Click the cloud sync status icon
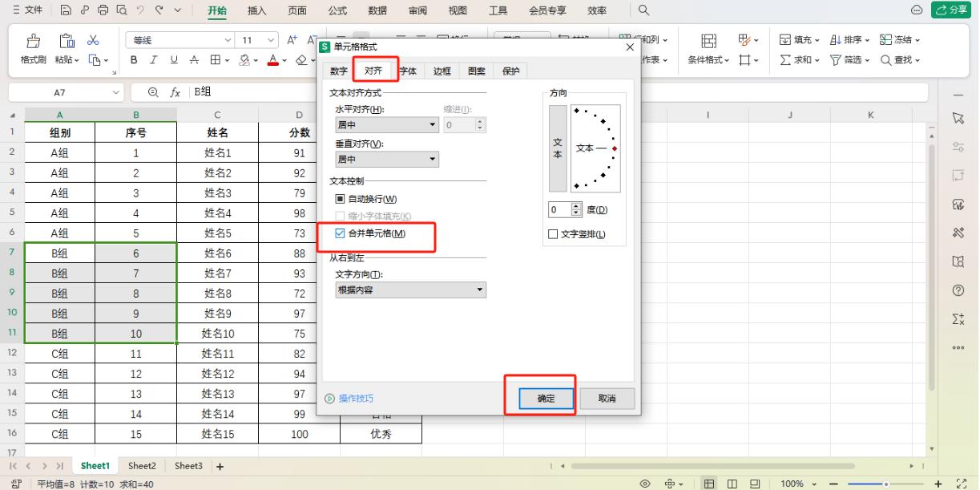Image resolution: width=980 pixels, height=490 pixels. tap(917, 10)
